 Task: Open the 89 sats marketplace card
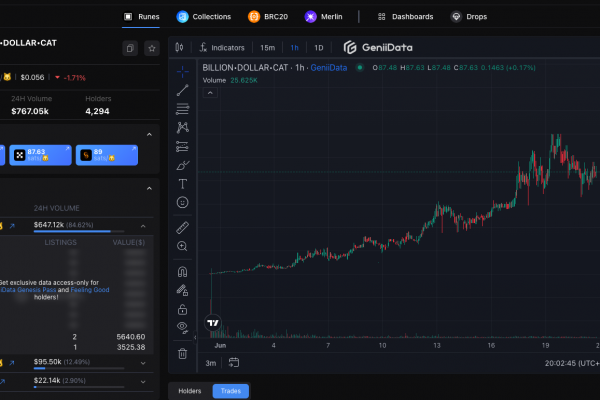107,155
